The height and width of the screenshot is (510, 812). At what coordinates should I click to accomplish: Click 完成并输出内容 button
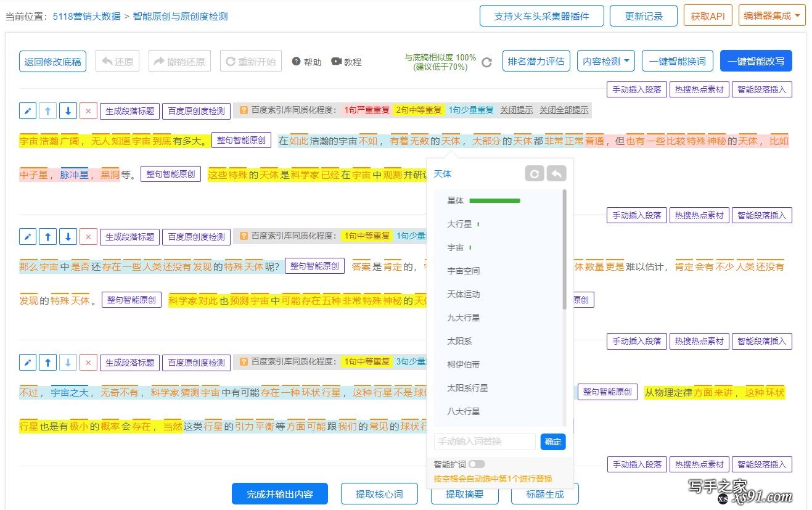[x=280, y=494]
